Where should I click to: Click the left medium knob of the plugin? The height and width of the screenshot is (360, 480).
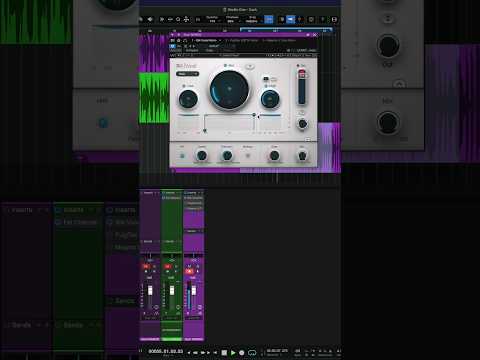(188, 99)
